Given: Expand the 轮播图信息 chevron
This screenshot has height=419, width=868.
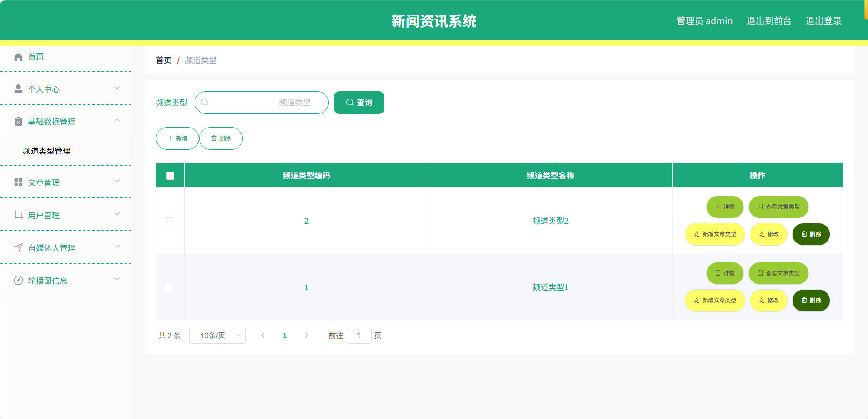Looking at the screenshot, I should [x=117, y=280].
